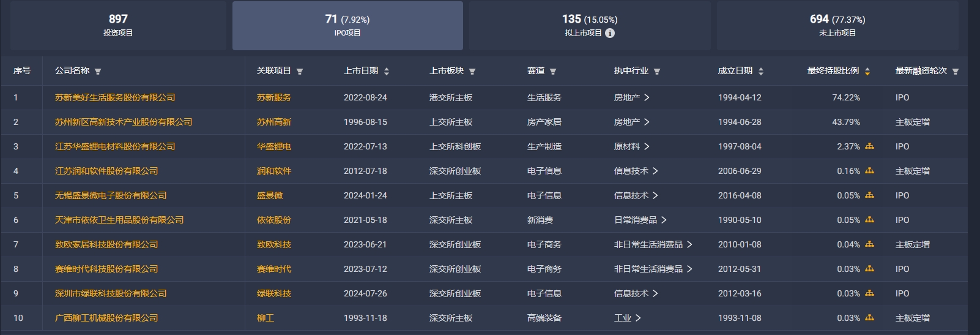Select 上交所科创板 board cell
The width and height of the screenshot is (980, 335).
tap(455, 146)
